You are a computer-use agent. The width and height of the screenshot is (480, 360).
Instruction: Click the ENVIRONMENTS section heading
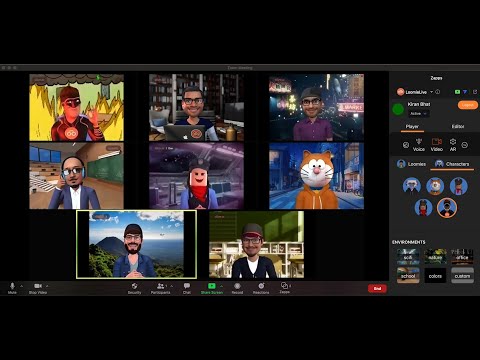click(409, 242)
